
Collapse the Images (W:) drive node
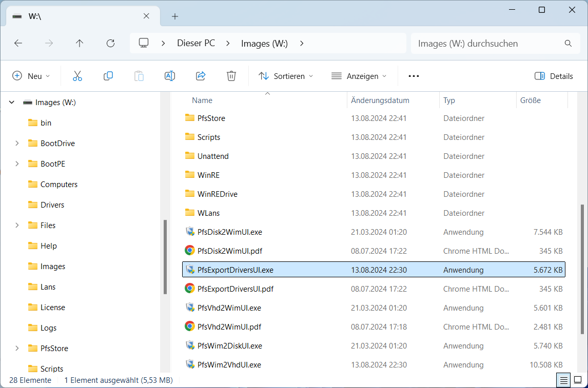coord(12,103)
